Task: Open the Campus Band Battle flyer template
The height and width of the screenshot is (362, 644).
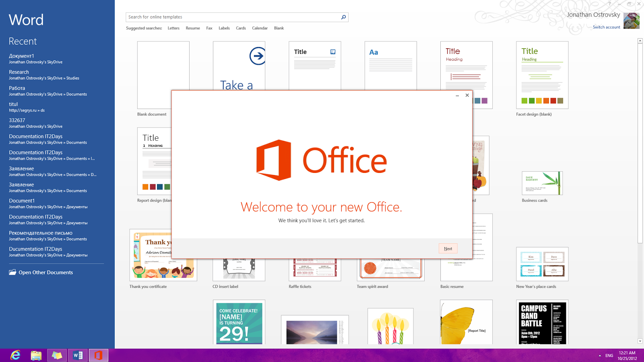Action: click(542, 322)
